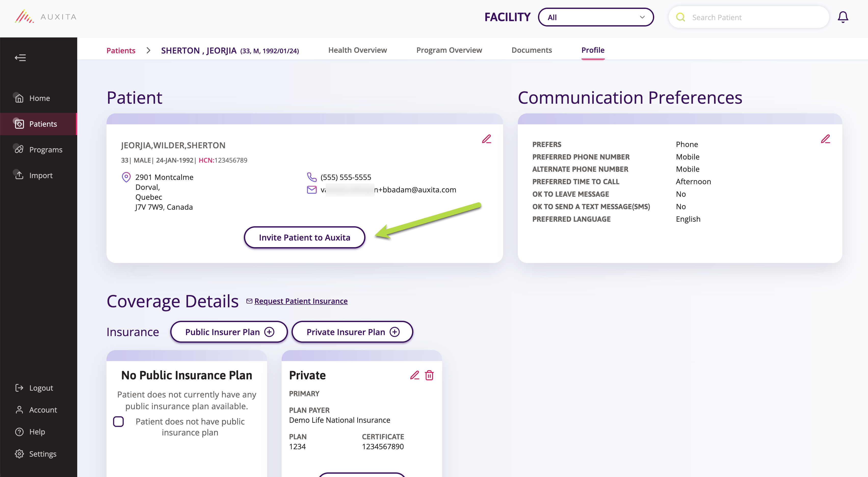Delete the Private insurance plan via trash icon
Viewport: 868px width, 477px height.
(429, 375)
